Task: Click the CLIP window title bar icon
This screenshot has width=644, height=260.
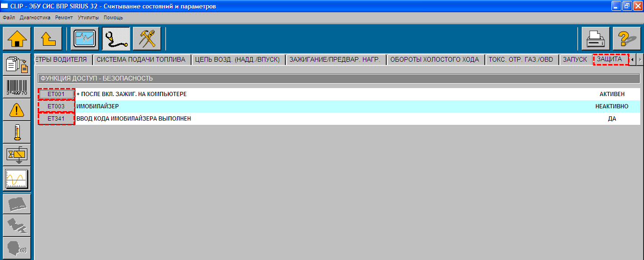Action: coord(5,6)
